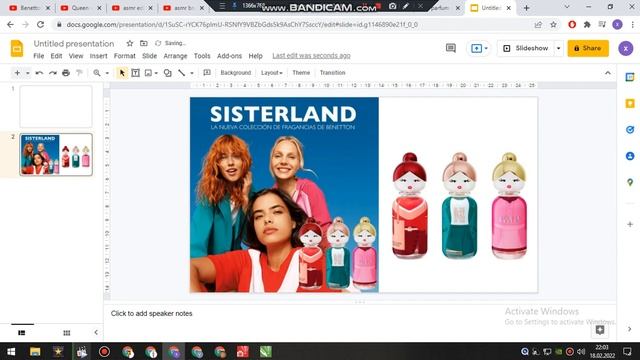Open the Format menu
Viewport: 640px width, 360px height.
point(124,56)
